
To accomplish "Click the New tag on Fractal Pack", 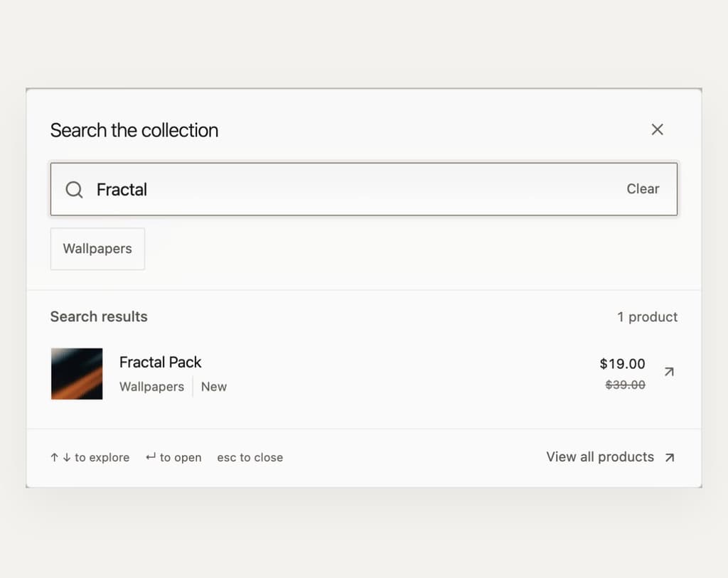I will pos(213,387).
